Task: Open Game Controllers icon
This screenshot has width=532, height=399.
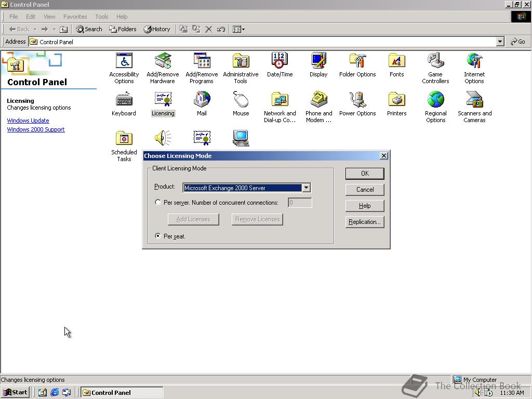Action: pos(435,68)
